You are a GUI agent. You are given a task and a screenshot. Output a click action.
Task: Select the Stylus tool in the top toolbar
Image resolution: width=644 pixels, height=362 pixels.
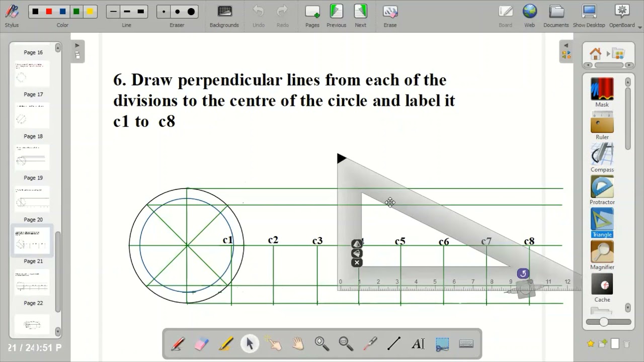[x=12, y=15]
